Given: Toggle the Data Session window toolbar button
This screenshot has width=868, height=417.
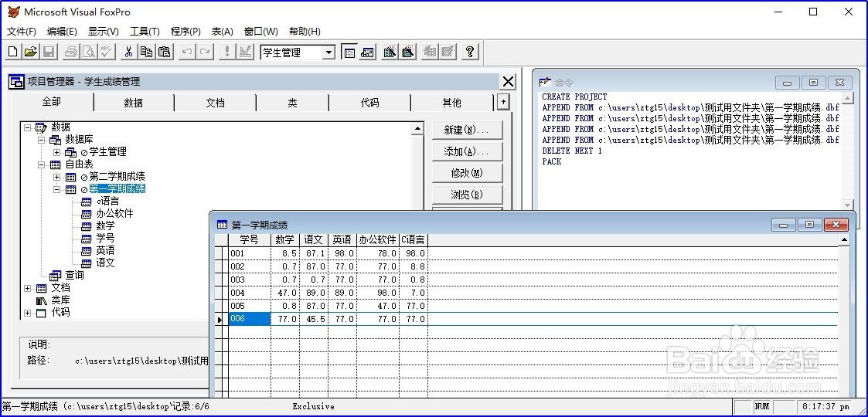Looking at the screenshot, I should point(368,52).
